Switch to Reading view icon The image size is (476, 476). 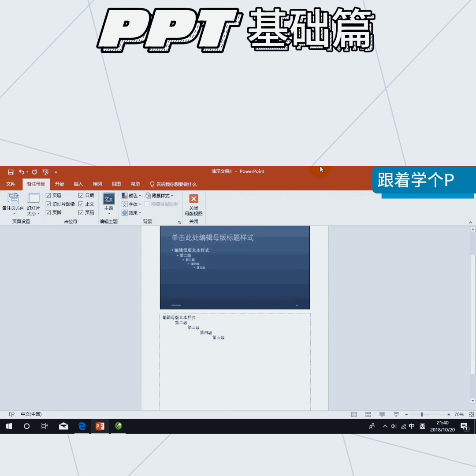click(382, 414)
